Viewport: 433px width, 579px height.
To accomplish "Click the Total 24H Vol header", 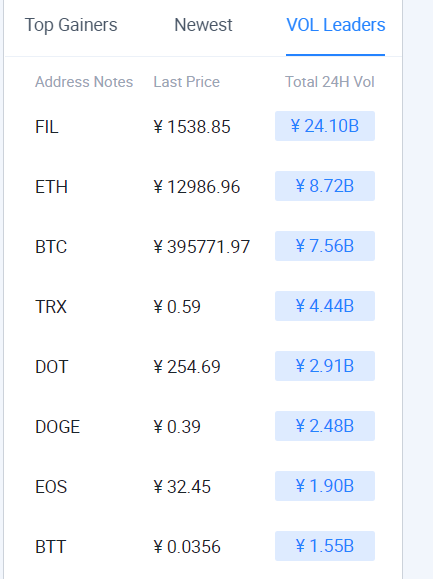I will [x=330, y=82].
